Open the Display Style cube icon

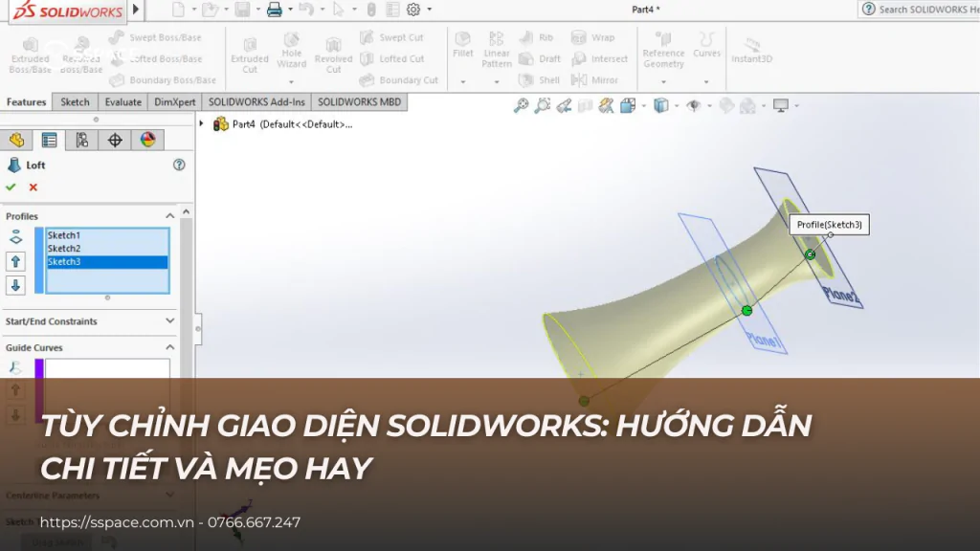(661, 105)
